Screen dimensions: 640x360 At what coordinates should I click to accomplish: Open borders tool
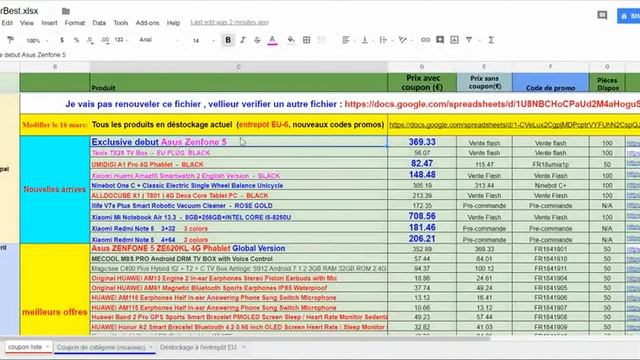tap(307, 40)
